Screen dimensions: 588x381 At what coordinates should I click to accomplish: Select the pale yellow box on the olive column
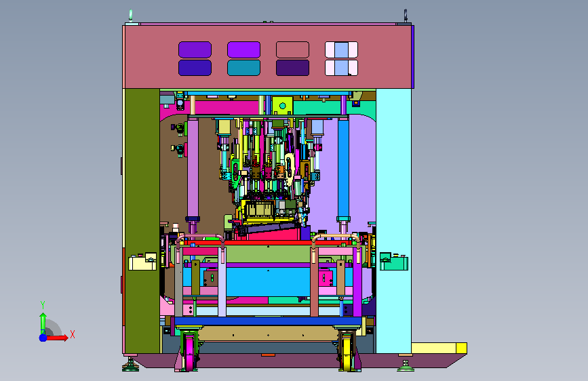(142, 262)
